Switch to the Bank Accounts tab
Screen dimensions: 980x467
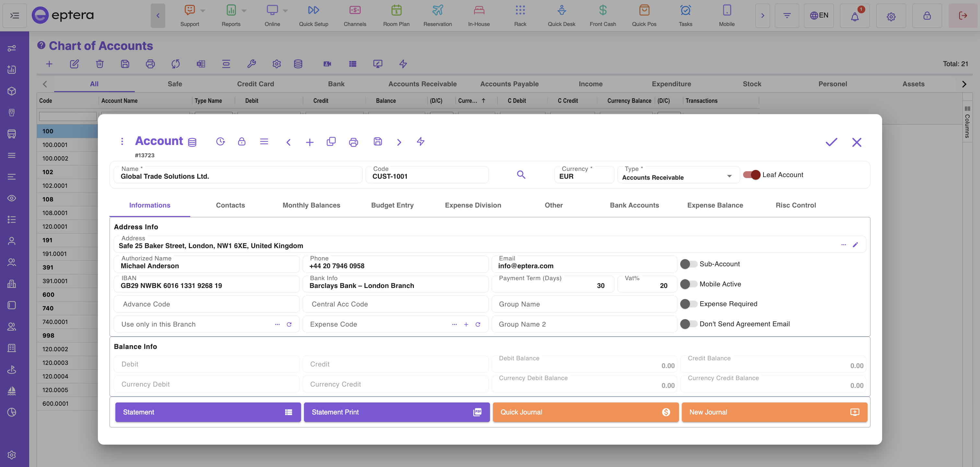pos(634,205)
